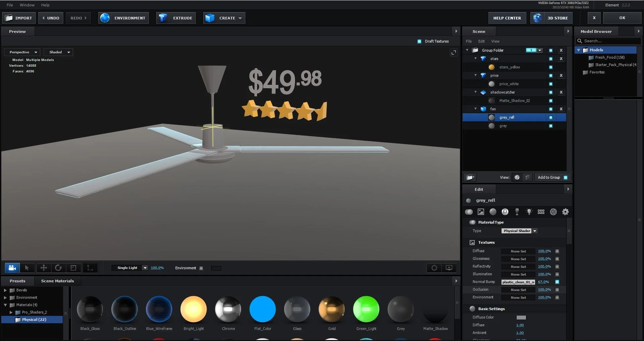The image size is (644, 341).
Task: Open the Shaded display mode dropdown
Action: click(58, 52)
